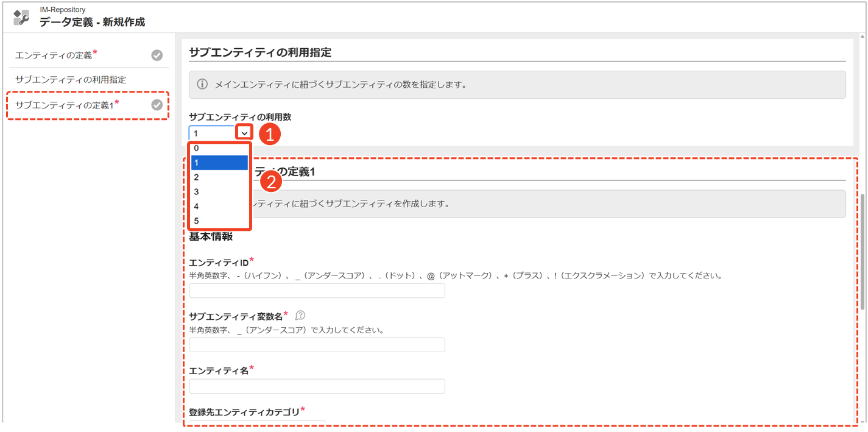Pick option 3 from the dropdown list

(219, 192)
